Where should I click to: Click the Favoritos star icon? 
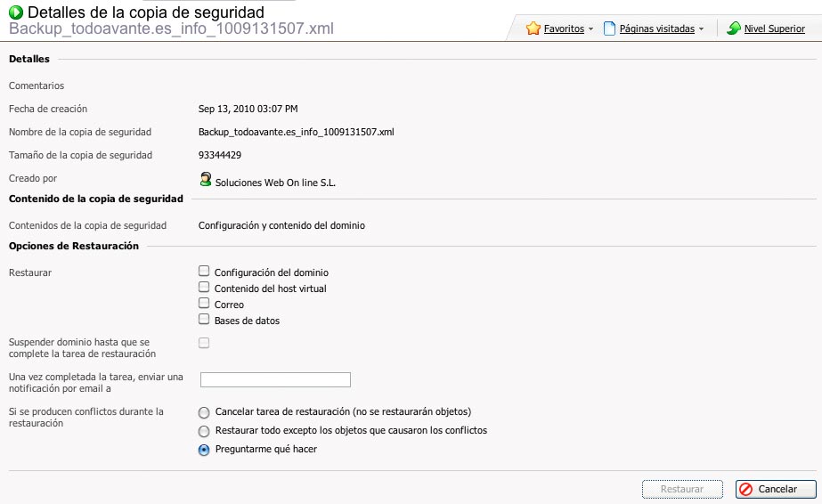point(533,28)
